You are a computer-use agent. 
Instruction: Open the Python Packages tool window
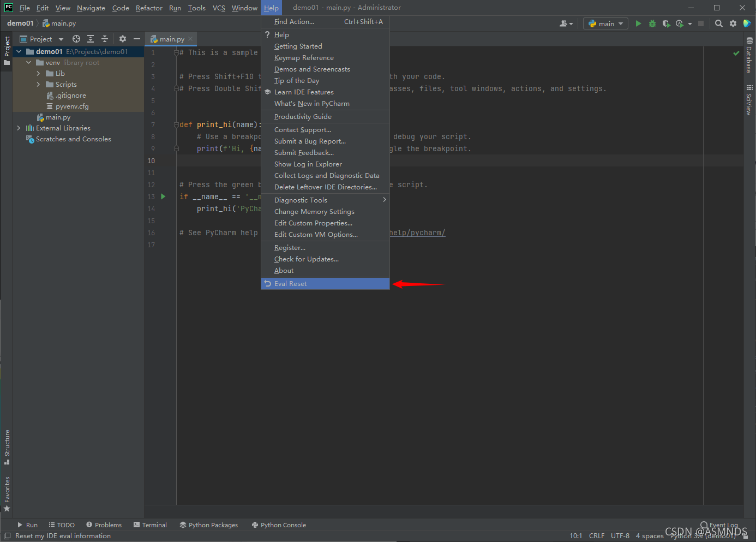(x=209, y=525)
